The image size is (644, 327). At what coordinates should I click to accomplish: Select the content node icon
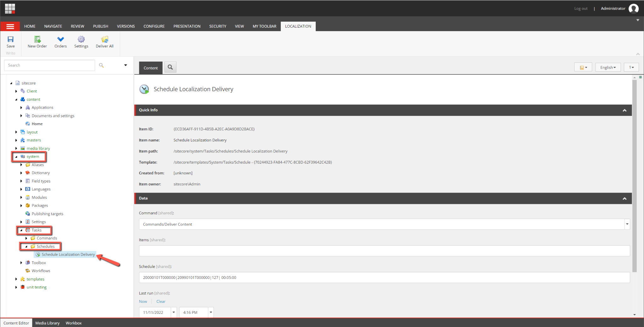(x=23, y=99)
